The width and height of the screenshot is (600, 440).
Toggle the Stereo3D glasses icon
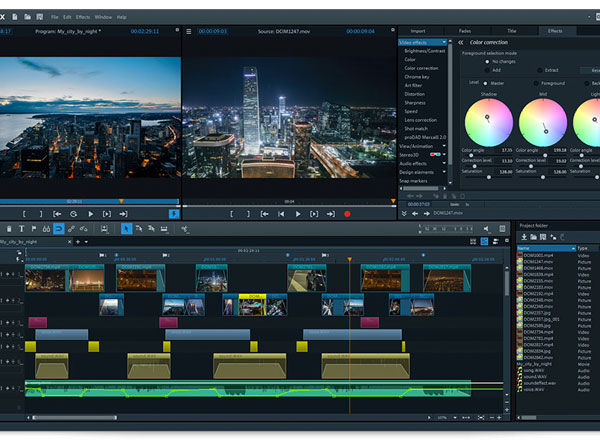[x=435, y=155]
